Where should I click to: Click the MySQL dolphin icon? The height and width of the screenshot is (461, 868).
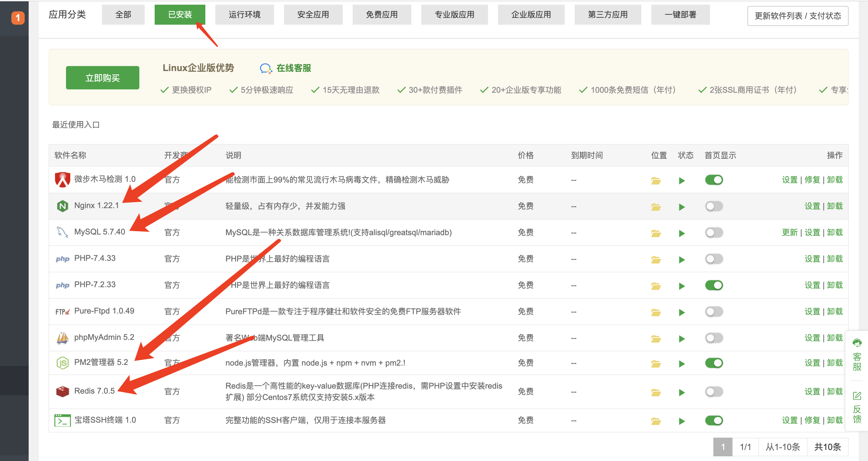pos(62,232)
